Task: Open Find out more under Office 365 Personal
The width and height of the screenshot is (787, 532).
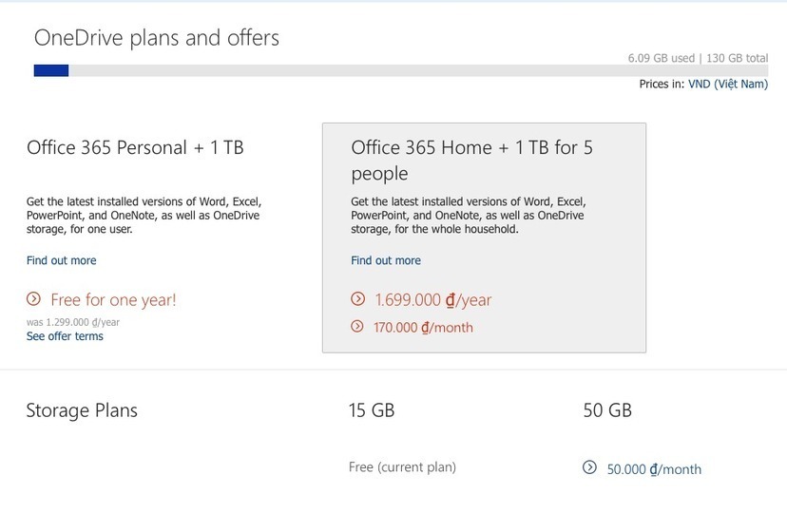Action: [61, 260]
